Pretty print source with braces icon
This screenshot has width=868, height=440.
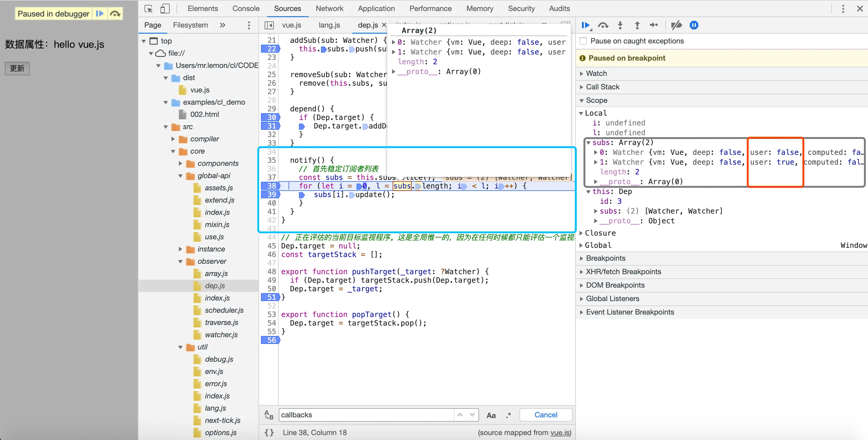click(269, 432)
